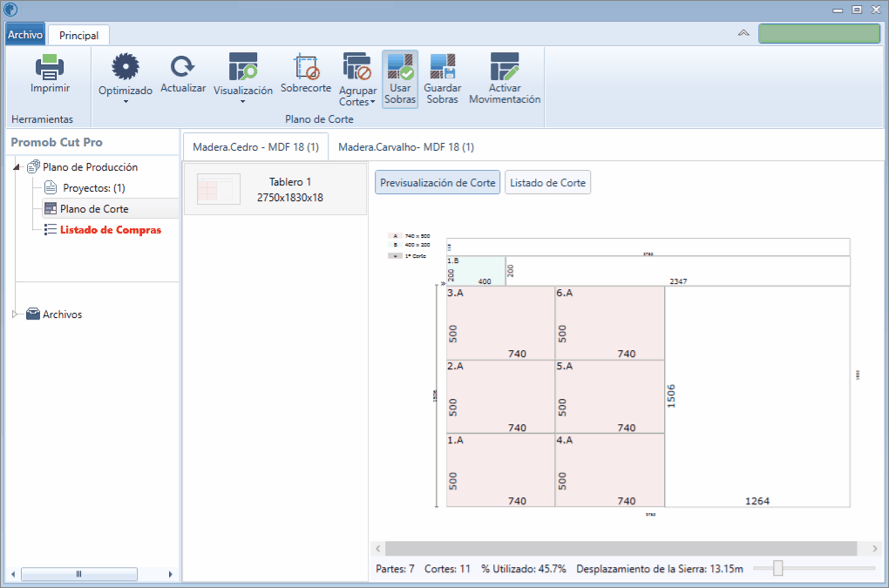The height and width of the screenshot is (588, 889).
Task: Click Desplazamiento de la Sierra: 13.15m text
Action: pos(660,569)
